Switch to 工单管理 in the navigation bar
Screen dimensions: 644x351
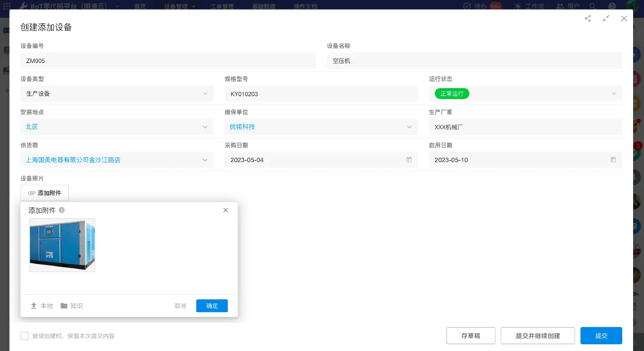tap(222, 6)
